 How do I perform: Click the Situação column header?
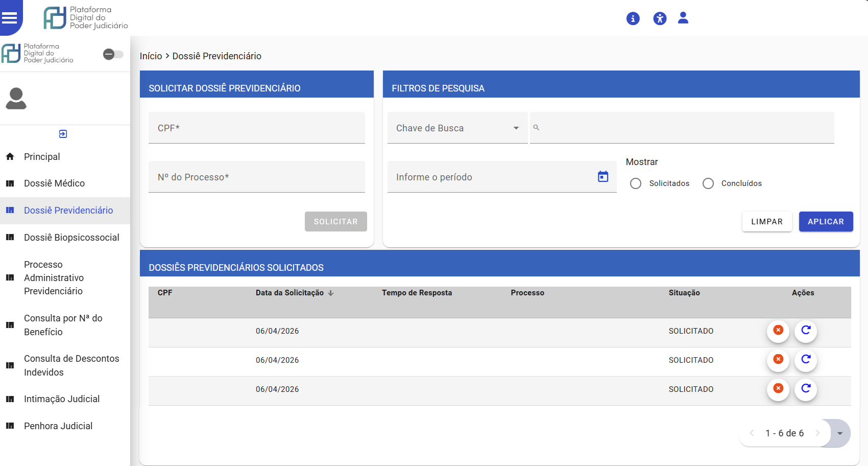point(684,293)
